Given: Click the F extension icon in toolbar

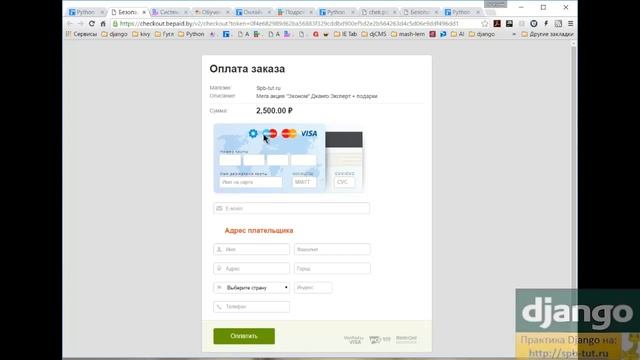Looking at the screenshot, I should (546, 24).
